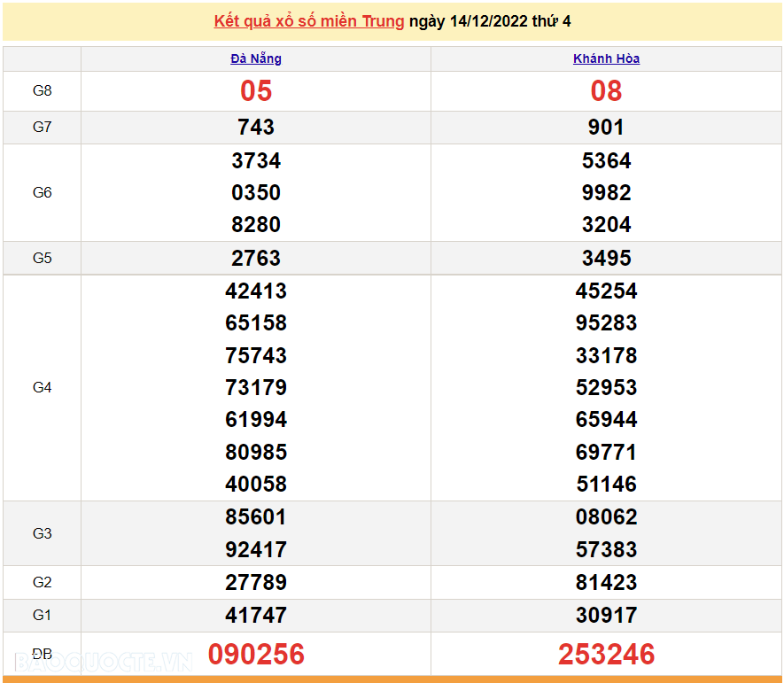
Task: Click number 81423 in Khánh Hòa G2
Action: pyautogui.click(x=606, y=583)
